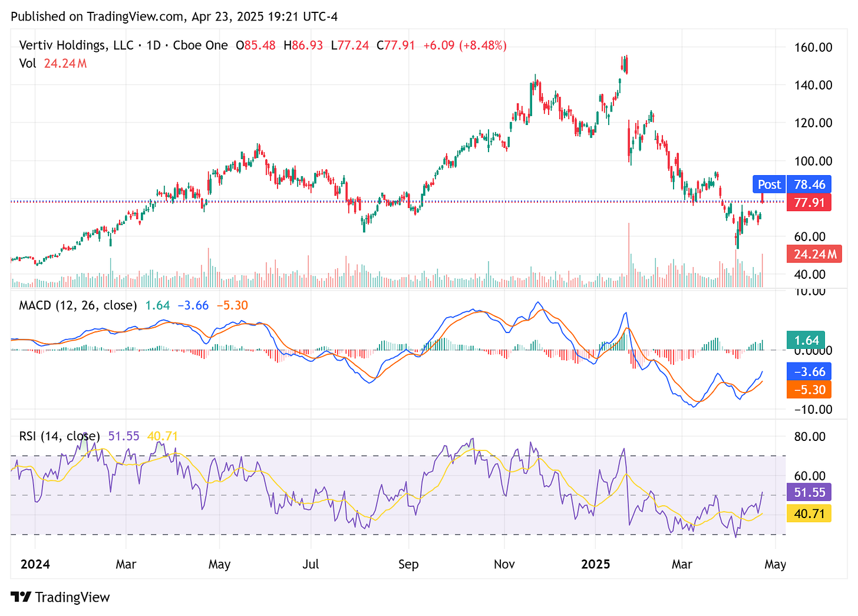Click the red 24.24M volume badge
Image resolution: width=858 pixels, height=616 pixels.
click(814, 254)
